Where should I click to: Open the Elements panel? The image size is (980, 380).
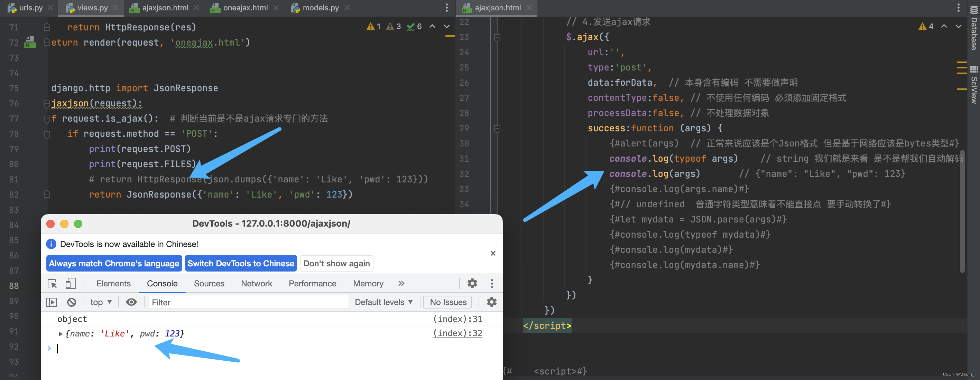coord(113,284)
